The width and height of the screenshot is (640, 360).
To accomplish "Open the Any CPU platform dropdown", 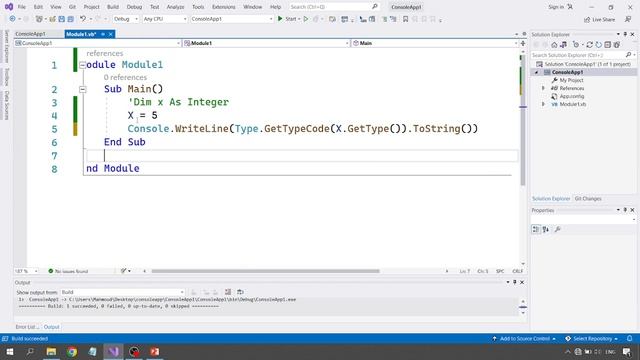I will coord(164,19).
